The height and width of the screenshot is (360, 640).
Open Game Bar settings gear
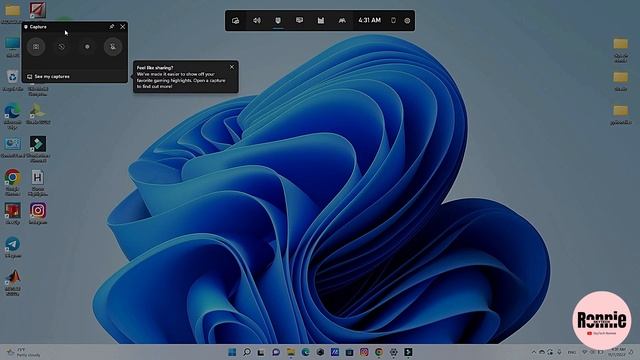[407, 20]
